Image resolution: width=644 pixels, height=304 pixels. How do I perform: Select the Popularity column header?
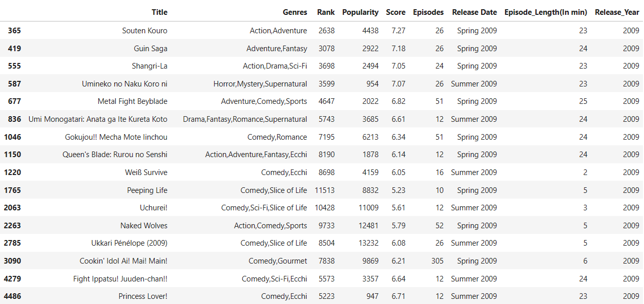tap(360, 12)
